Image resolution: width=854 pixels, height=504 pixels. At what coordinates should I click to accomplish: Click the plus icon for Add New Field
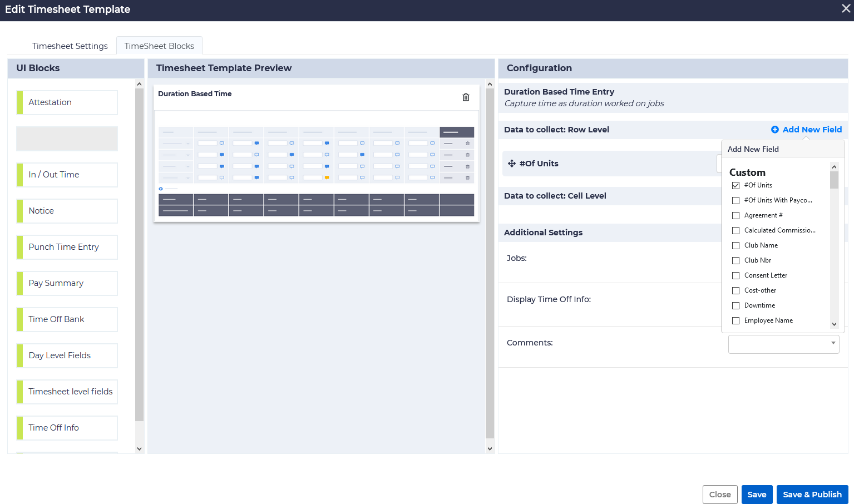tap(774, 130)
